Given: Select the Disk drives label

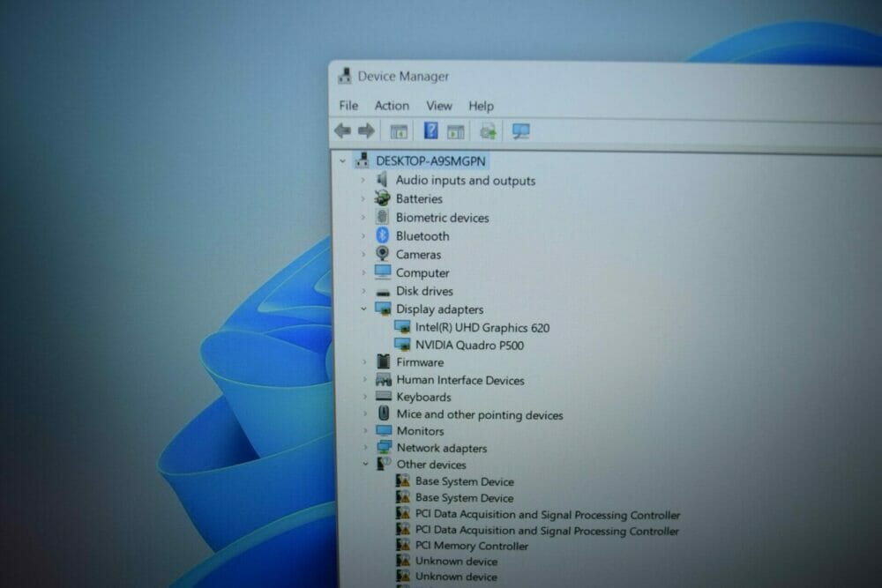Looking at the screenshot, I should (424, 291).
